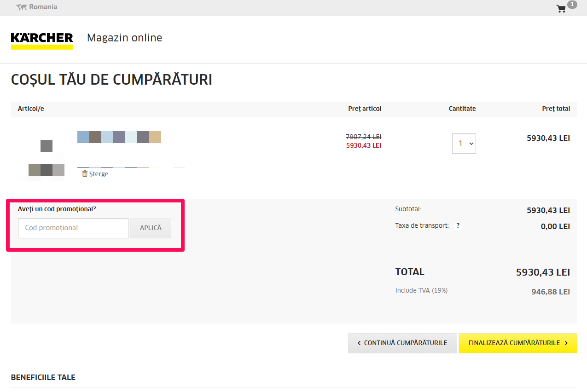The height and width of the screenshot is (392, 587).
Task: Click the Preț articol column header
Action: 365,109
